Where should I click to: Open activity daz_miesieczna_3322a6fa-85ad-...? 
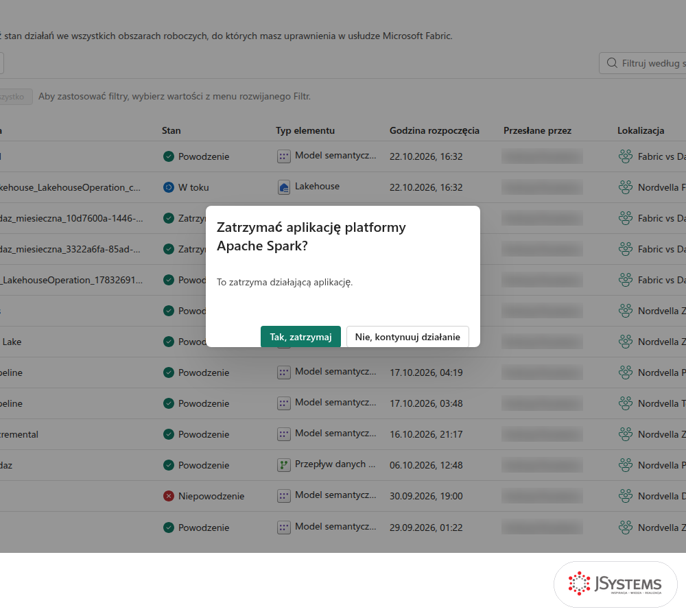tap(70, 249)
